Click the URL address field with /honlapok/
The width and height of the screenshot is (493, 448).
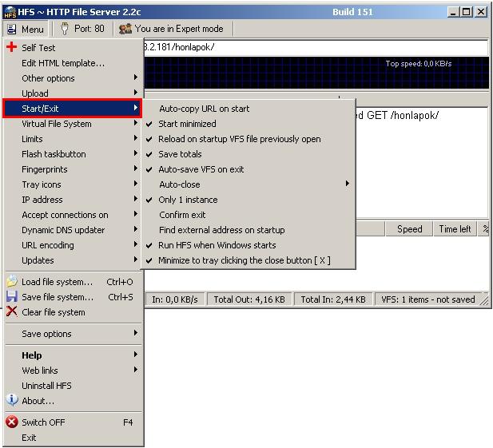tap(316, 47)
